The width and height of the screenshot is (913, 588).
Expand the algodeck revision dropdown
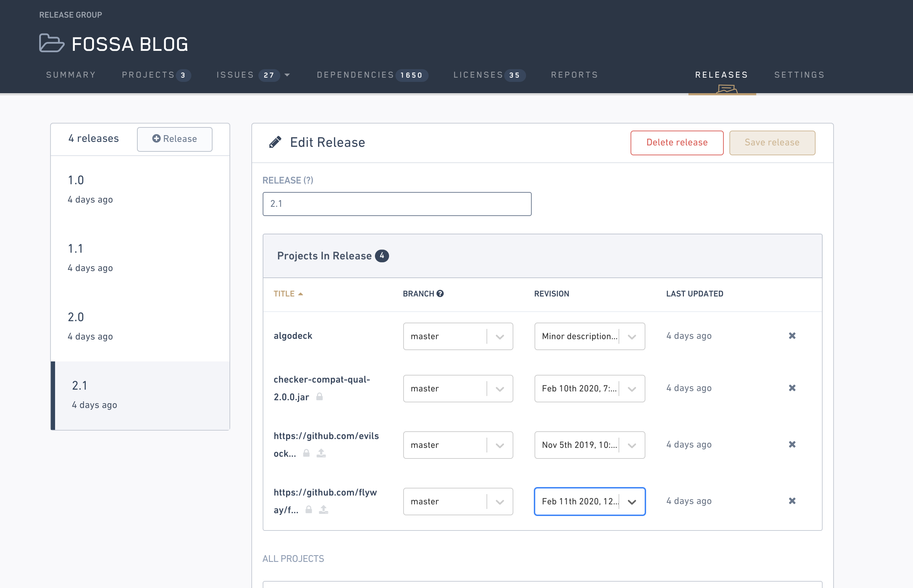tap(632, 336)
